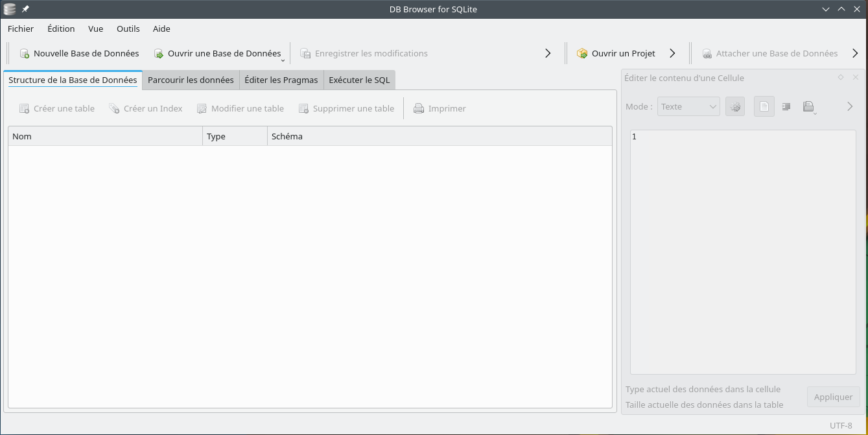Click inside the cell content text editor
868x435 pixels.
pos(743,252)
